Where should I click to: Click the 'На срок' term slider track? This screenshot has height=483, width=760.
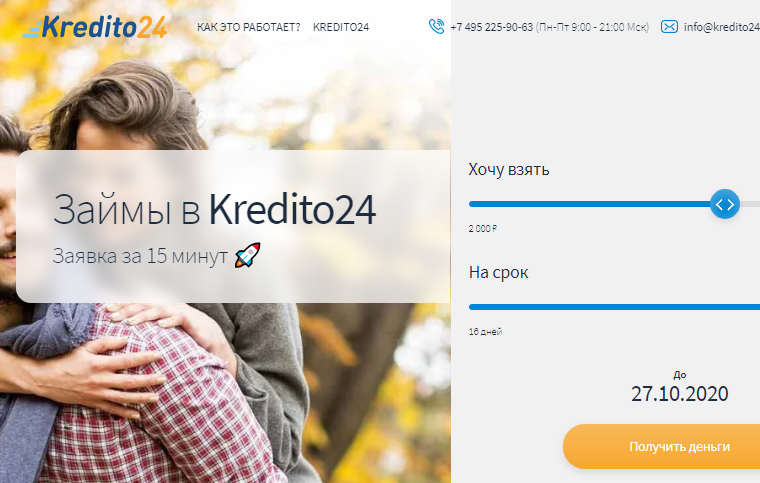(x=614, y=307)
